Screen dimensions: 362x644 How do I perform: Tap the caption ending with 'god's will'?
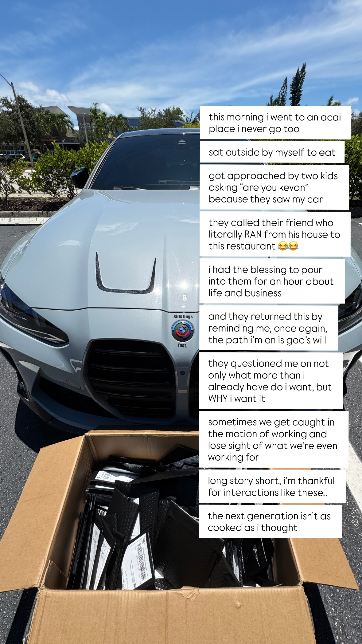269,328
